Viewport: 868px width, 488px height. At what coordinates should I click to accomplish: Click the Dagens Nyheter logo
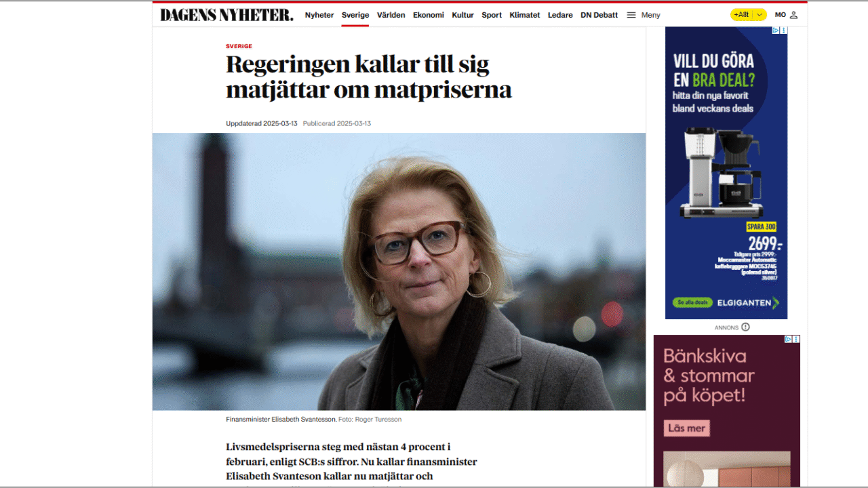pyautogui.click(x=226, y=14)
